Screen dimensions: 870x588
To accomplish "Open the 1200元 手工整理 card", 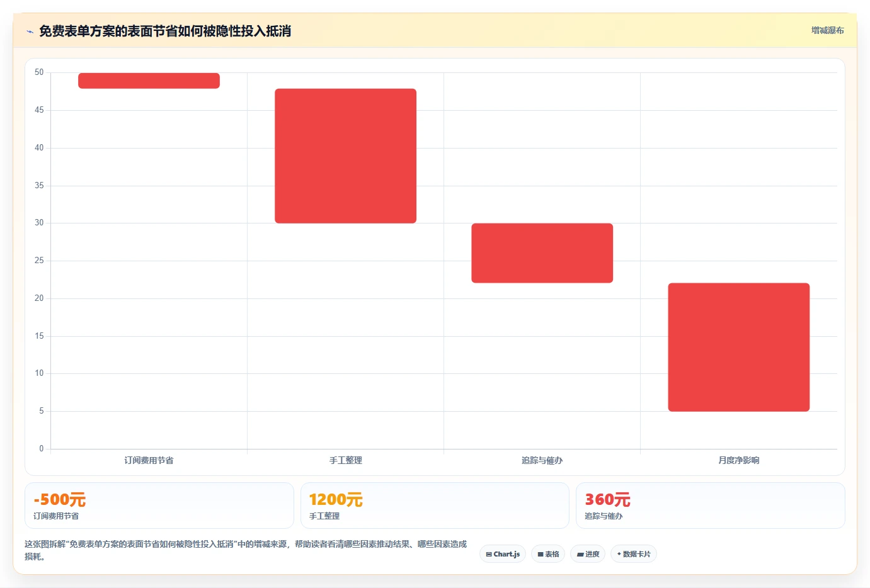I will coord(435,506).
